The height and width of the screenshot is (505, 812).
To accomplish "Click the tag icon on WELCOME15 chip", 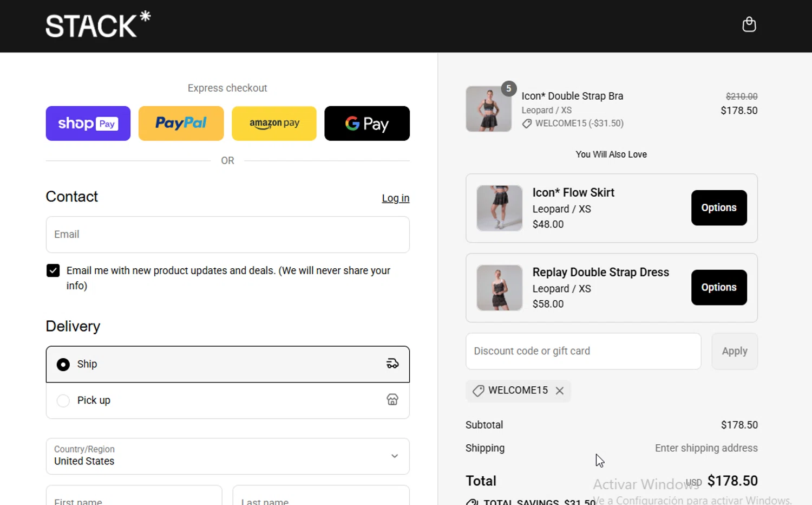I will click(x=478, y=391).
